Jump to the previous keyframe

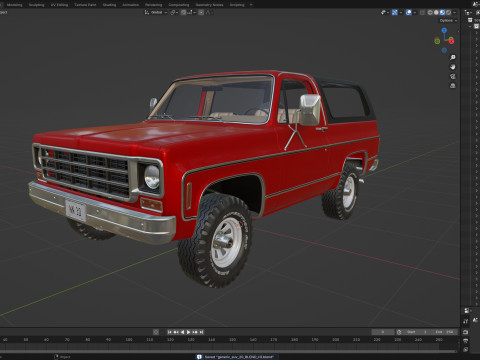(x=176, y=332)
